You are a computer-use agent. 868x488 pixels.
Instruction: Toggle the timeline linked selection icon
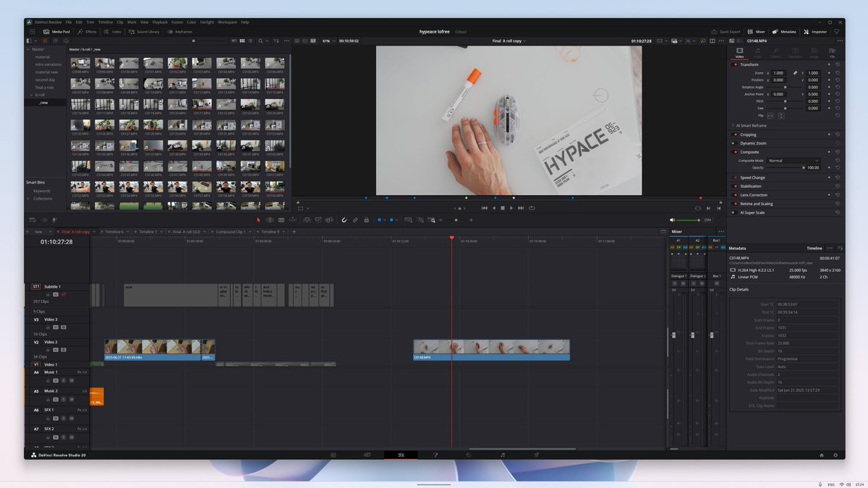[355, 220]
